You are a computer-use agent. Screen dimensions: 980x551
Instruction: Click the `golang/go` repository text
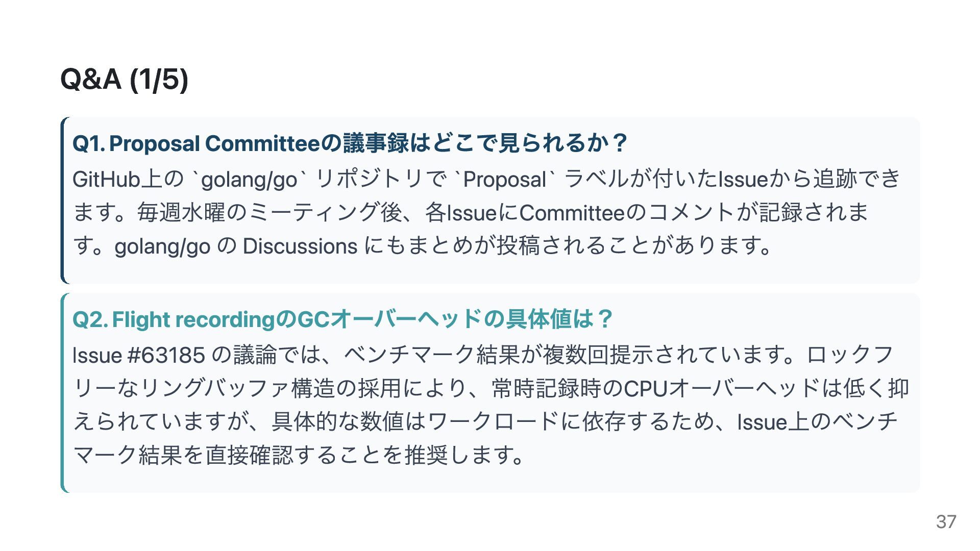pyautogui.click(x=250, y=180)
